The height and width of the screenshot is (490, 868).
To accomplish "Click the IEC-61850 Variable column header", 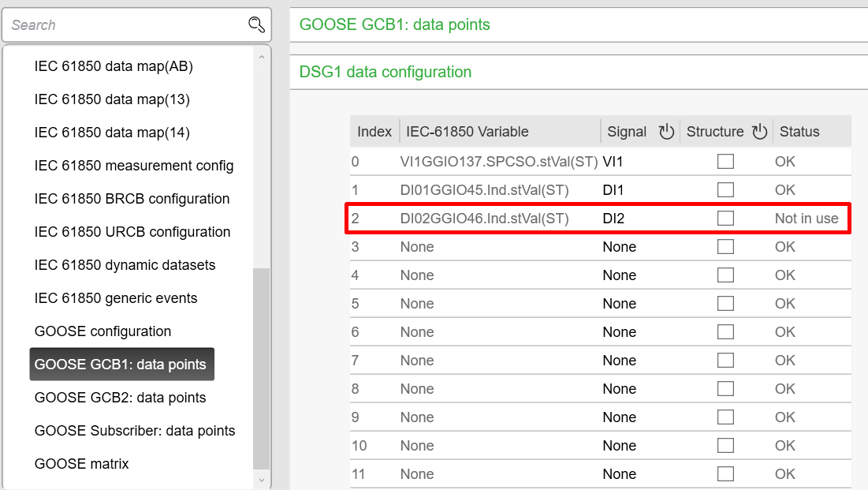I will click(468, 131).
